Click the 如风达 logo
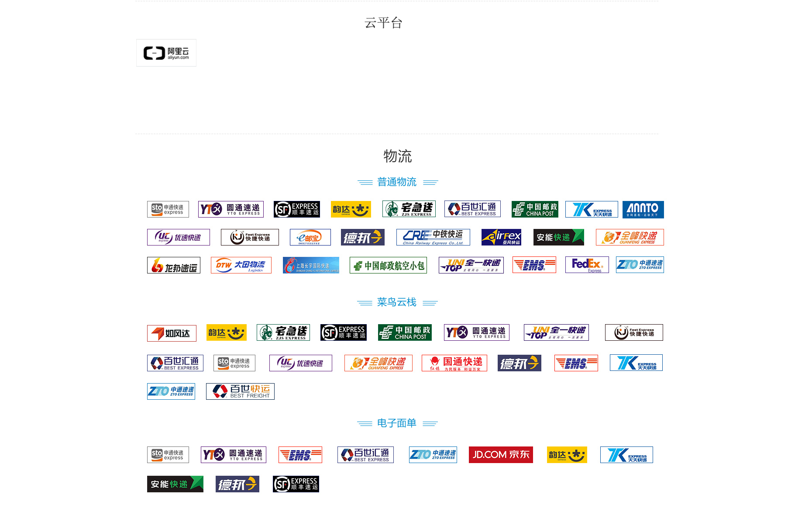This screenshot has width=812, height=512. [x=172, y=333]
